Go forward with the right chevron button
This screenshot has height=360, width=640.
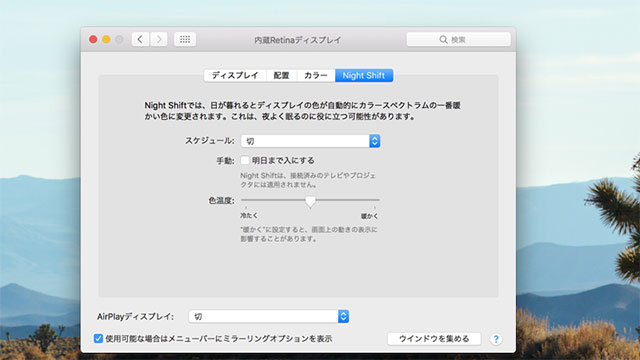click(x=158, y=40)
